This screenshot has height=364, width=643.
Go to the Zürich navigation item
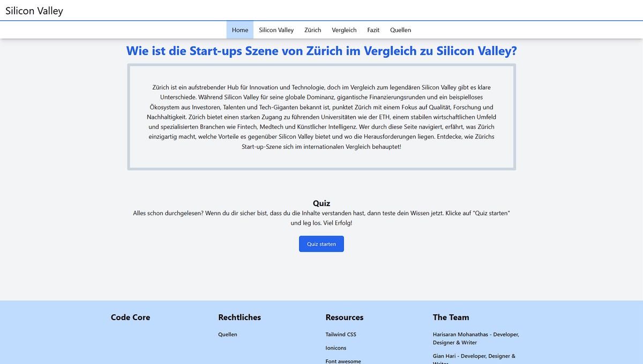(312, 30)
